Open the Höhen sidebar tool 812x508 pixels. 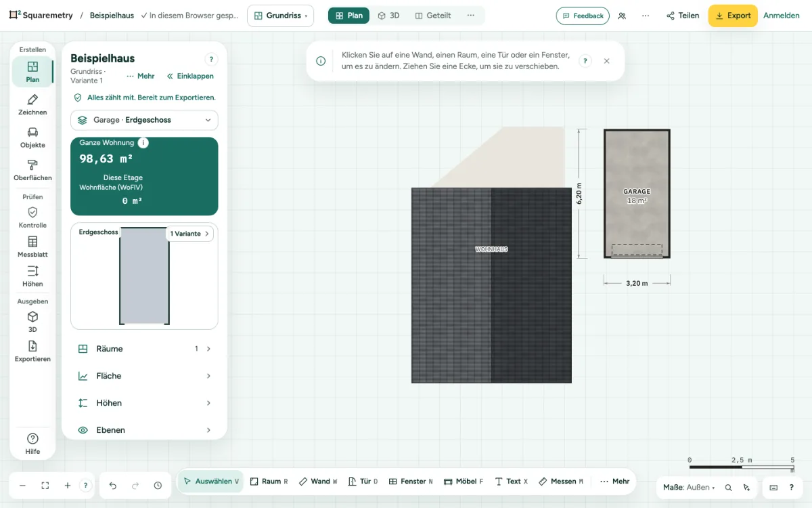pyautogui.click(x=32, y=276)
